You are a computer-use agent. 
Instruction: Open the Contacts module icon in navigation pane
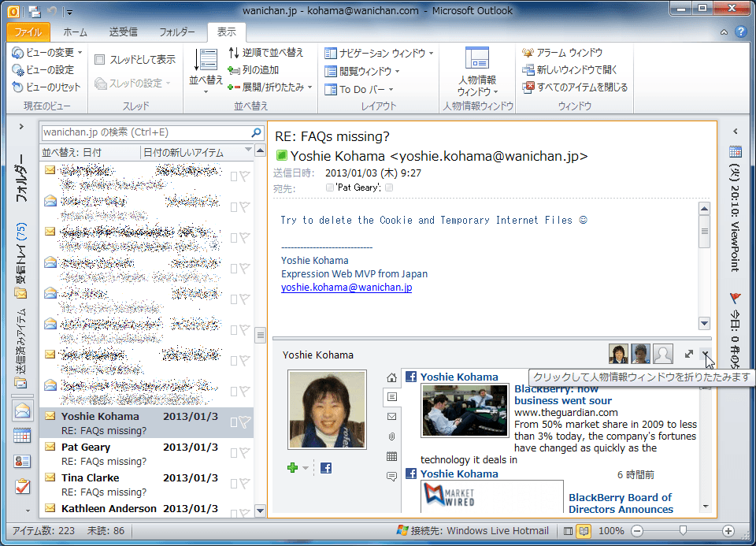click(22, 462)
